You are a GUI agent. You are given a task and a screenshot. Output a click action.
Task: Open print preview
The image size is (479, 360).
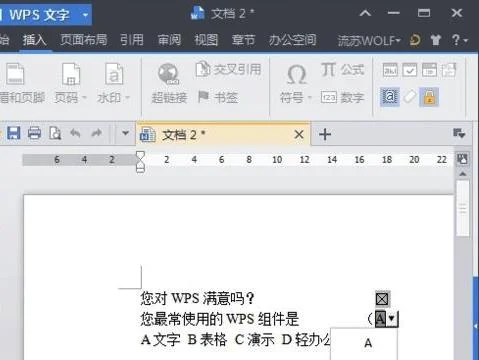pos(55,133)
